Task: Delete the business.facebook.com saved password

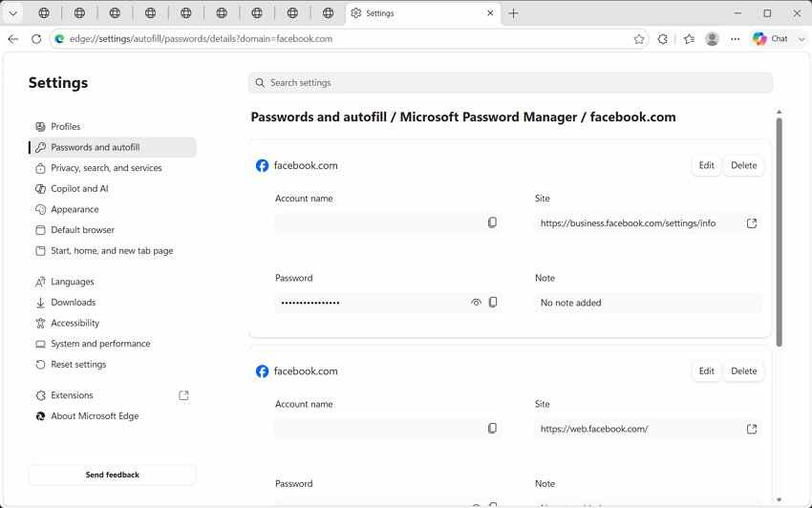Action: (743, 165)
